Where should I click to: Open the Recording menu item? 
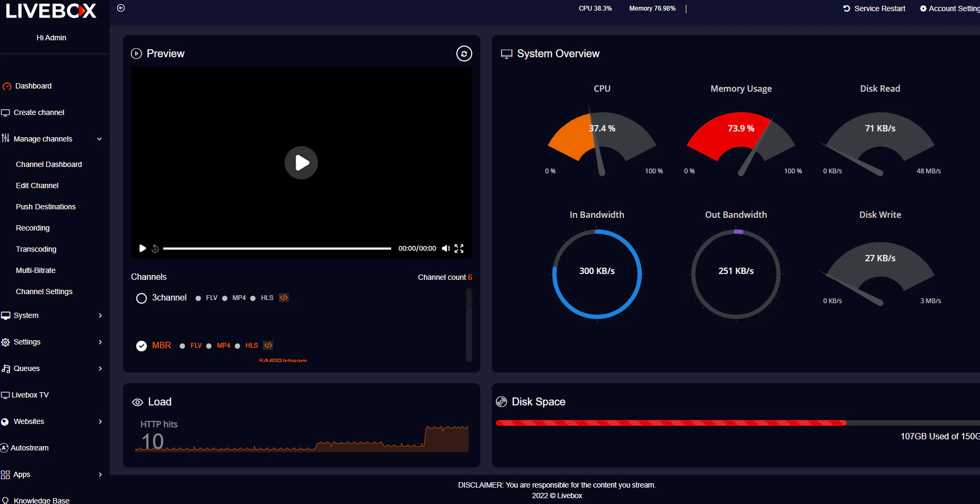32,228
